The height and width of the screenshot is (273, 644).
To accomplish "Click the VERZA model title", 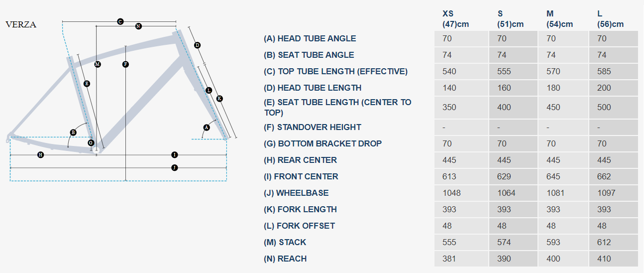I will pos(21,24).
